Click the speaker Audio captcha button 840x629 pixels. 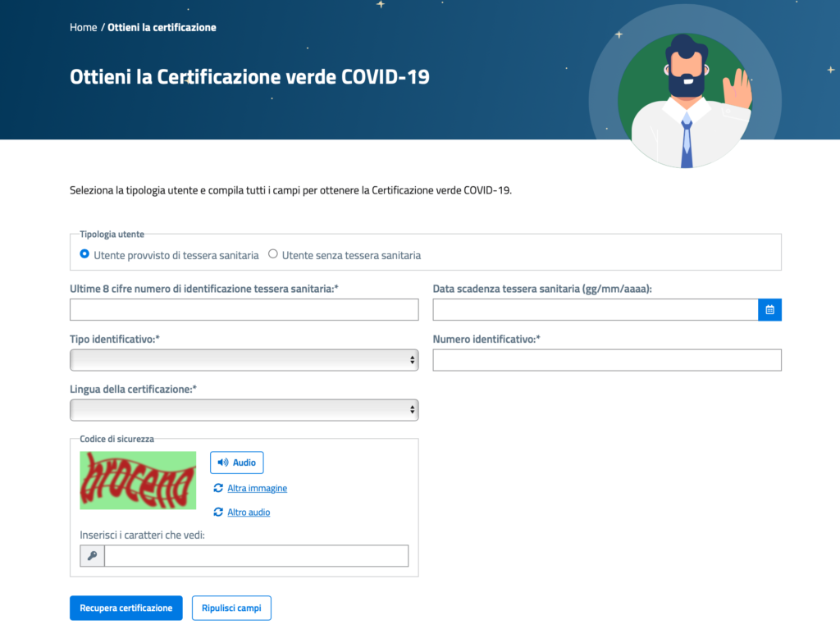click(x=236, y=463)
